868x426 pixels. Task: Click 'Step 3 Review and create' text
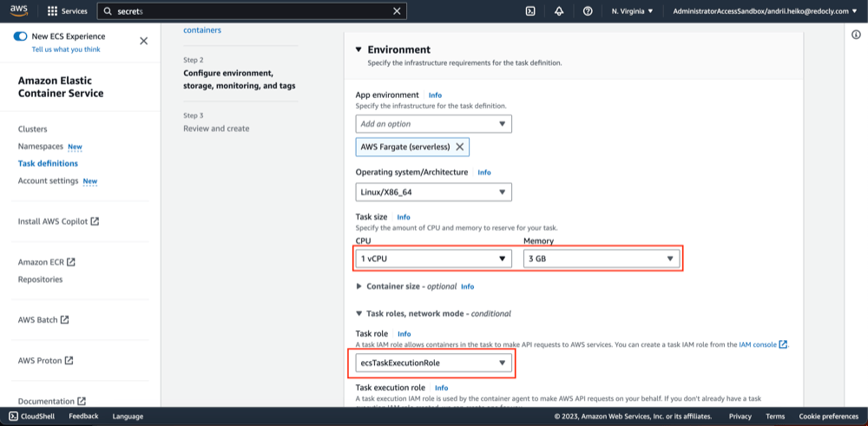[x=216, y=122]
